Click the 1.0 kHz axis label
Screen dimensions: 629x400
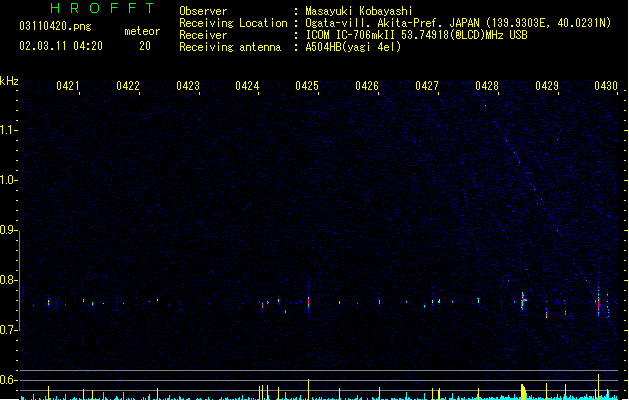pyautogui.click(x=8, y=180)
